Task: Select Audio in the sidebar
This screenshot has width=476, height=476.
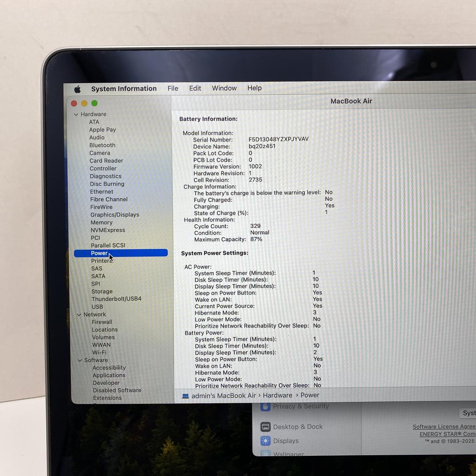Action: click(x=97, y=138)
